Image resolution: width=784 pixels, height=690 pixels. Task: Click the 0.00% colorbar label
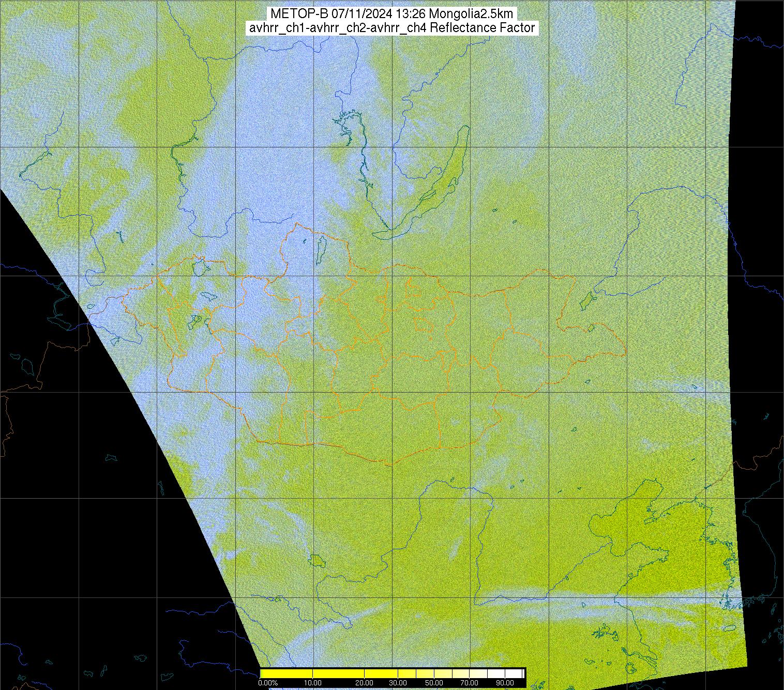click(268, 683)
